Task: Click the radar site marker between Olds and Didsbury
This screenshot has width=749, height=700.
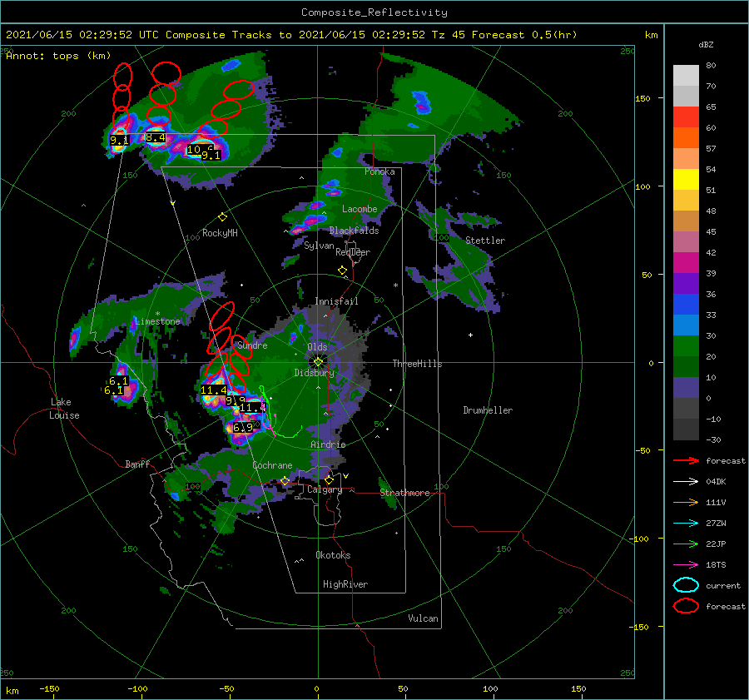Action: [318, 362]
